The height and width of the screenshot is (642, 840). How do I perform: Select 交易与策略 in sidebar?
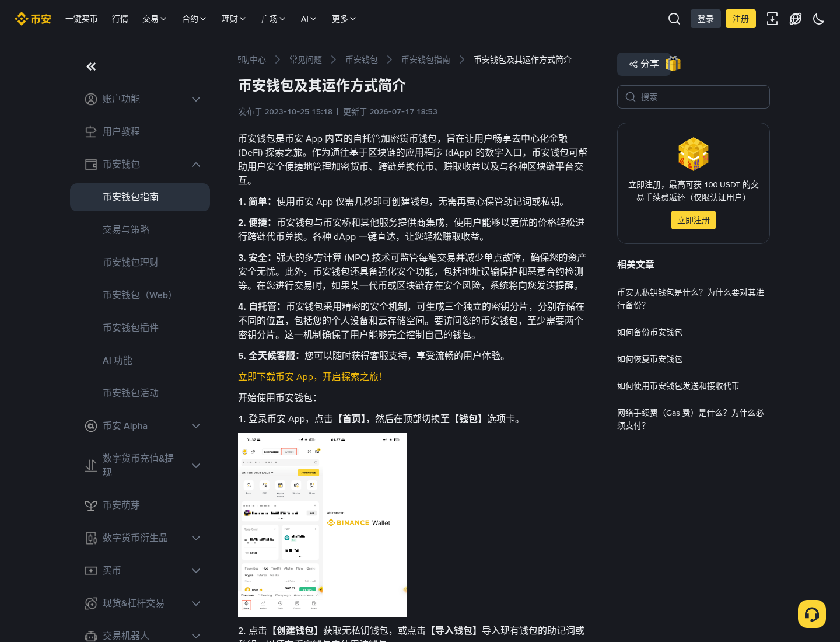tap(140, 230)
